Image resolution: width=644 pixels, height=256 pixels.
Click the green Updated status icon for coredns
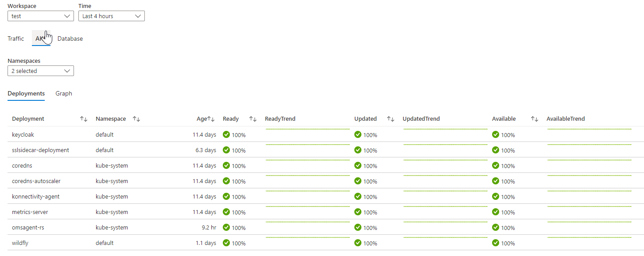tap(357, 165)
